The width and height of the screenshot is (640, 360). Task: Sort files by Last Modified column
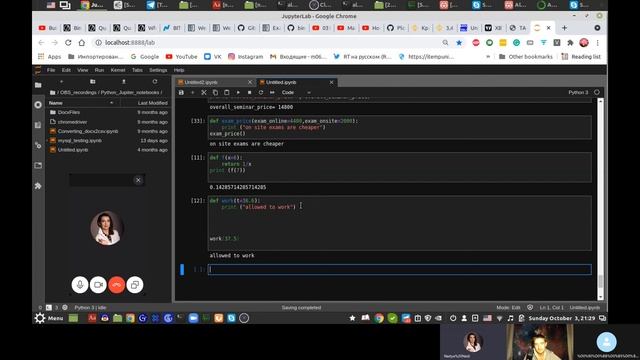tap(152, 103)
